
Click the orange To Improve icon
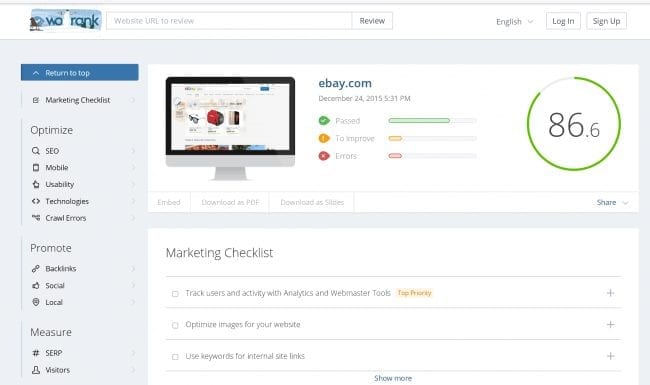(324, 138)
